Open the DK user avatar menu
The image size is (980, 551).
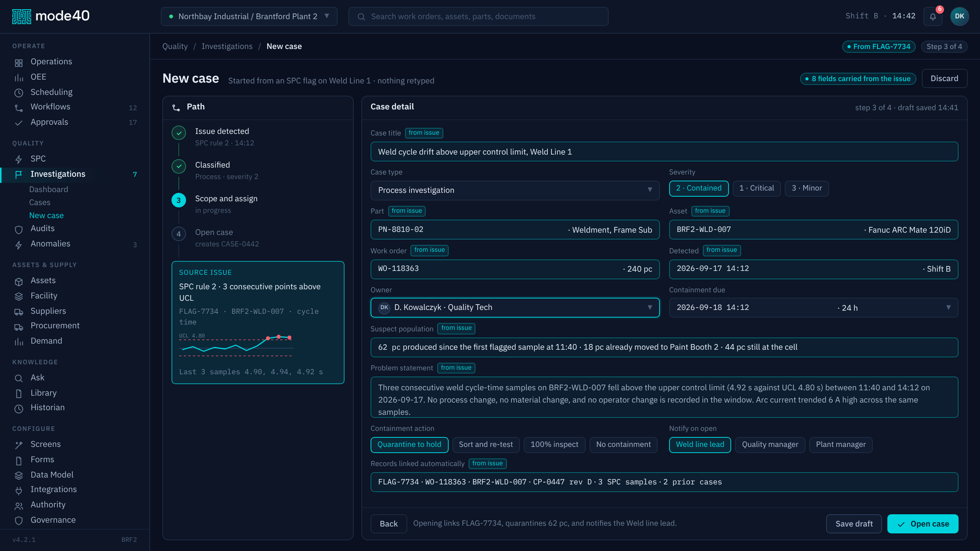(959, 16)
